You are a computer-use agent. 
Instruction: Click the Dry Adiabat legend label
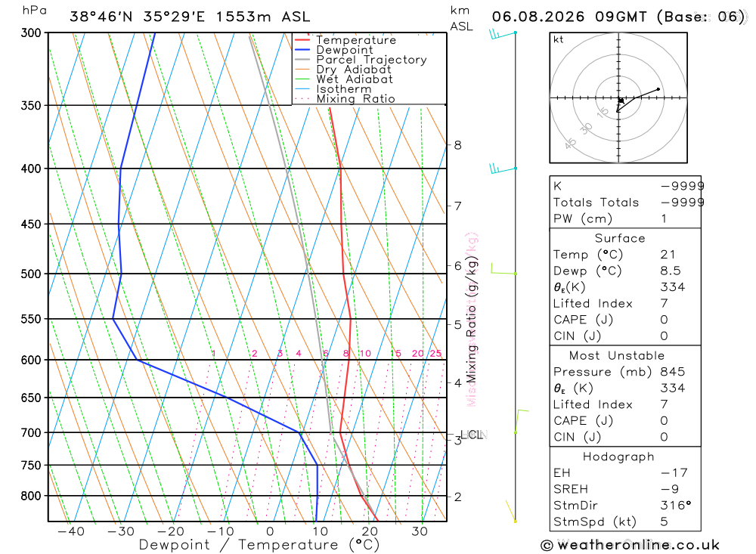[354, 70]
